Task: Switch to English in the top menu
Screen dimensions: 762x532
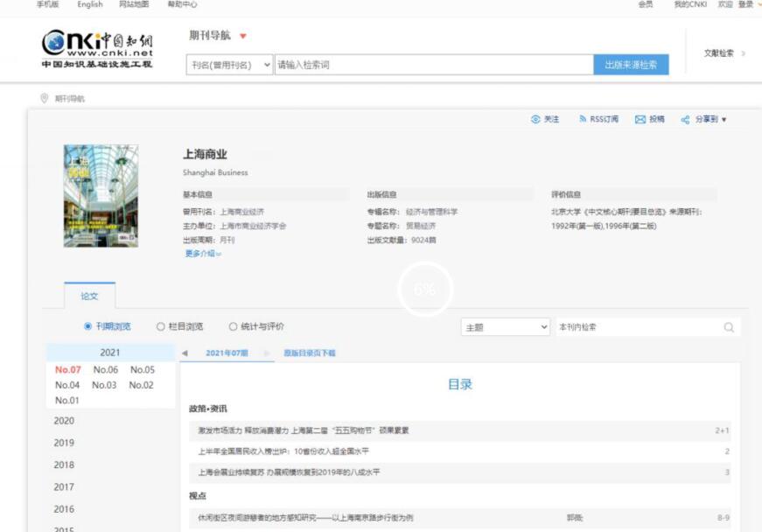Action: coord(90,4)
